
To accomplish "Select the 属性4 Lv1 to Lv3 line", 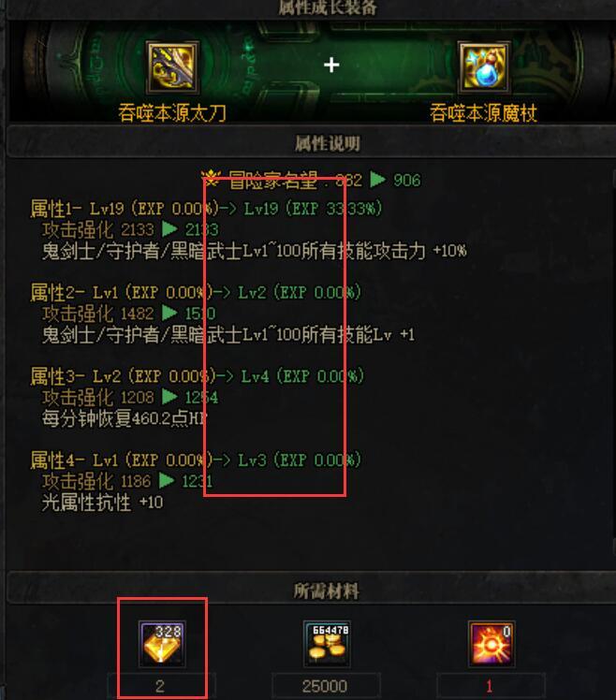I will pos(196,460).
